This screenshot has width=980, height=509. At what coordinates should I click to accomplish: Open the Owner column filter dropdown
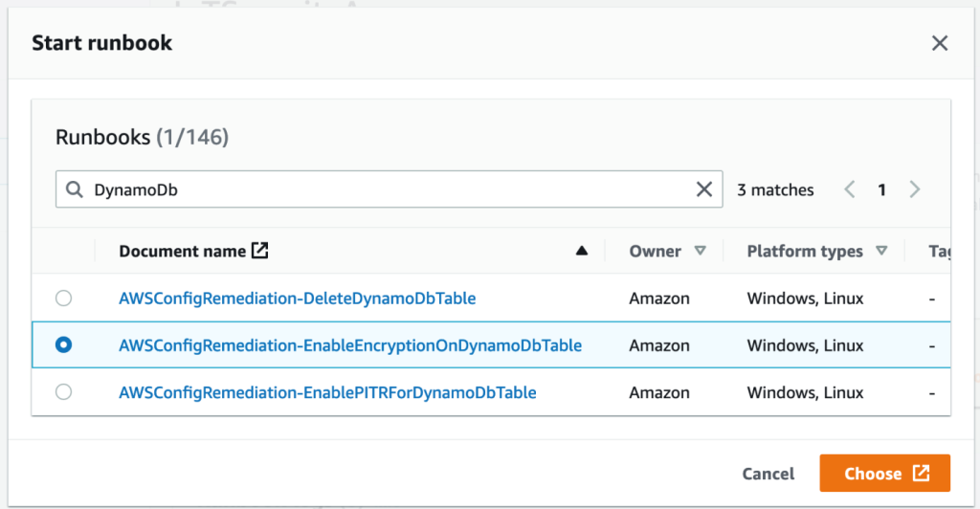point(700,251)
